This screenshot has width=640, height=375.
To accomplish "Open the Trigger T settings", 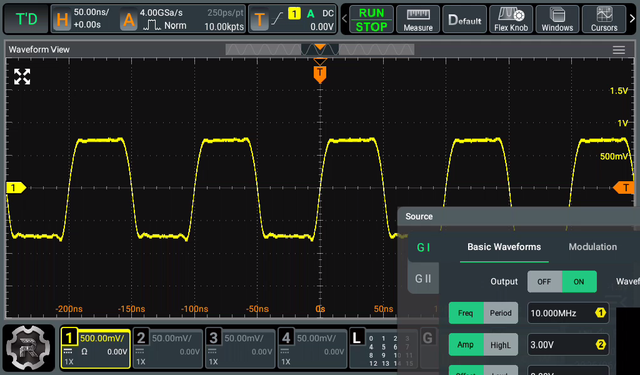I will (259, 19).
